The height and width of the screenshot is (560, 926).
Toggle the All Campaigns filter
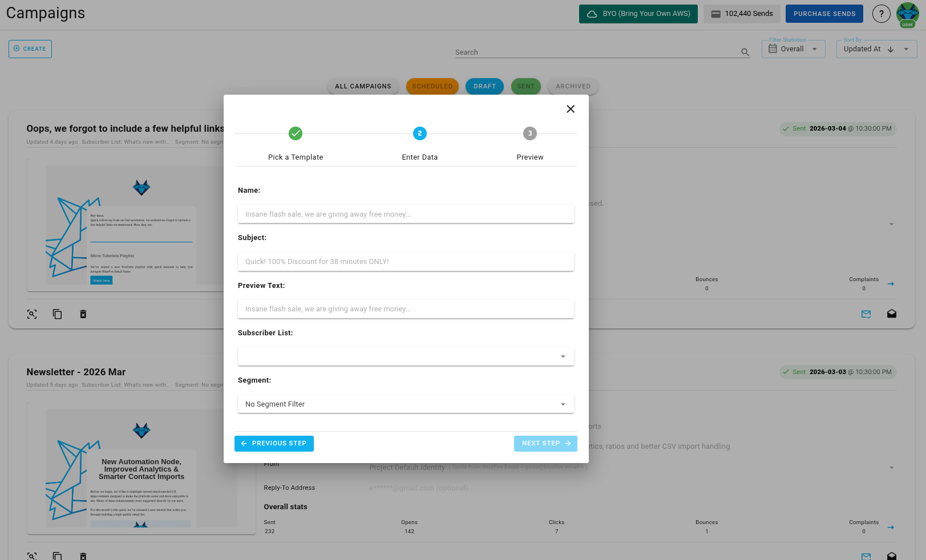(363, 86)
